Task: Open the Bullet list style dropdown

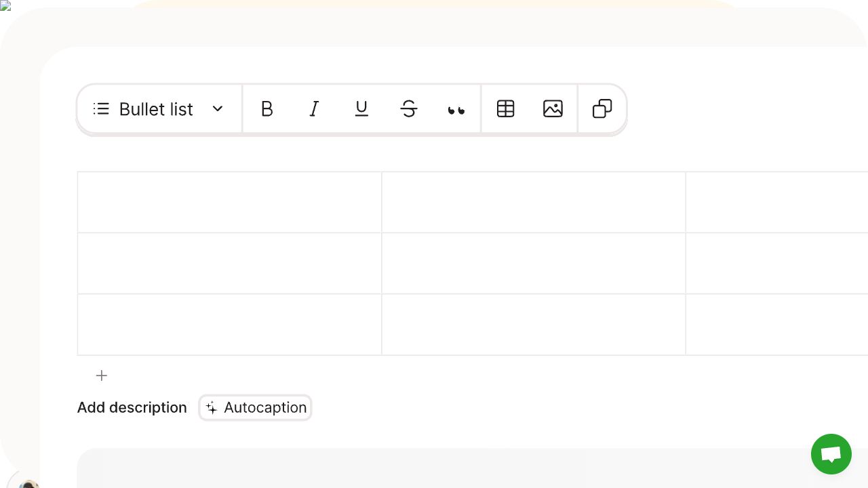Action: click(x=159, y=109)
